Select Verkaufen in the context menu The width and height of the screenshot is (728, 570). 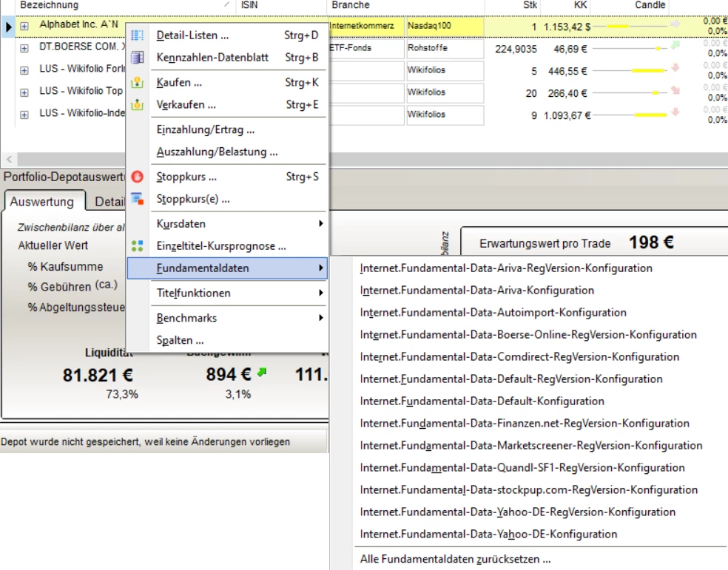point(227,105)
